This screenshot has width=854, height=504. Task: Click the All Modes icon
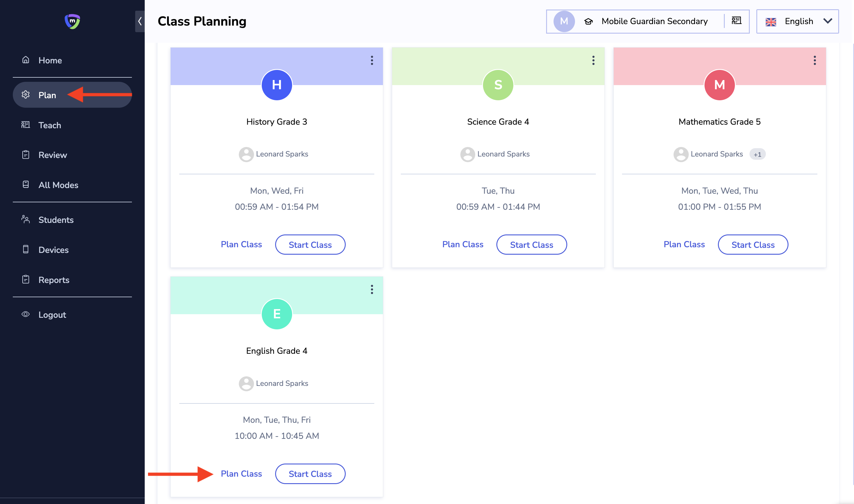coord(26,185)
